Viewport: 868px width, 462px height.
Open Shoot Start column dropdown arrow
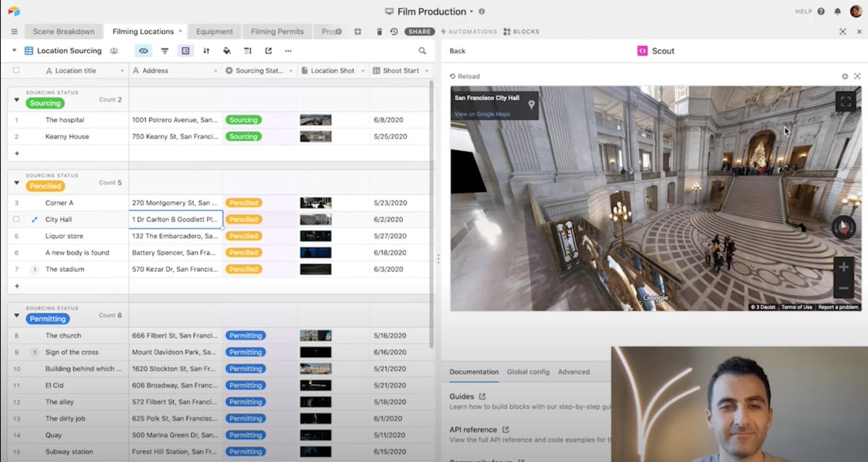pyautogui.click(x=426, y=71)
